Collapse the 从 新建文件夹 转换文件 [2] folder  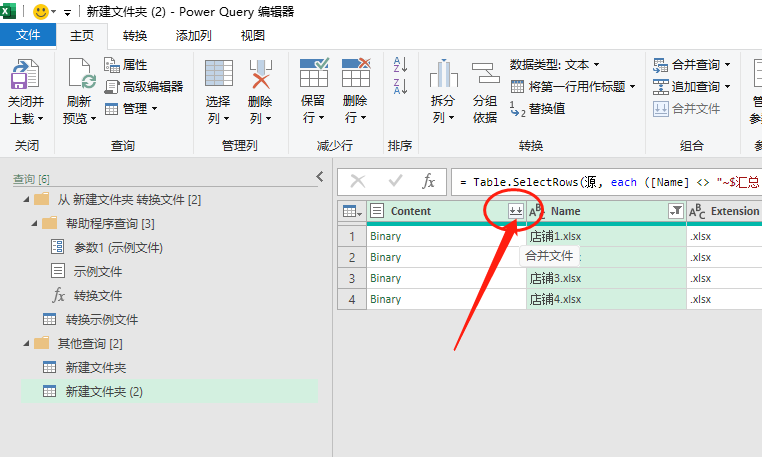click(x=26, y=199)
